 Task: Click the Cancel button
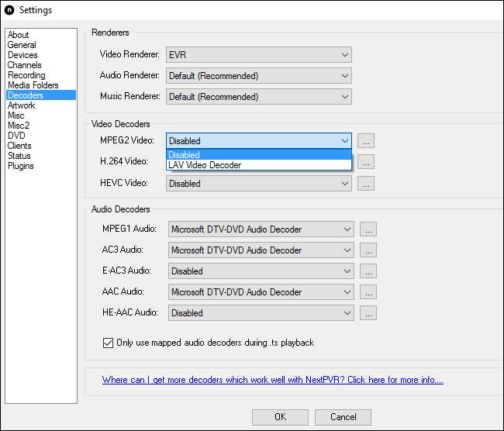point(343,417)
